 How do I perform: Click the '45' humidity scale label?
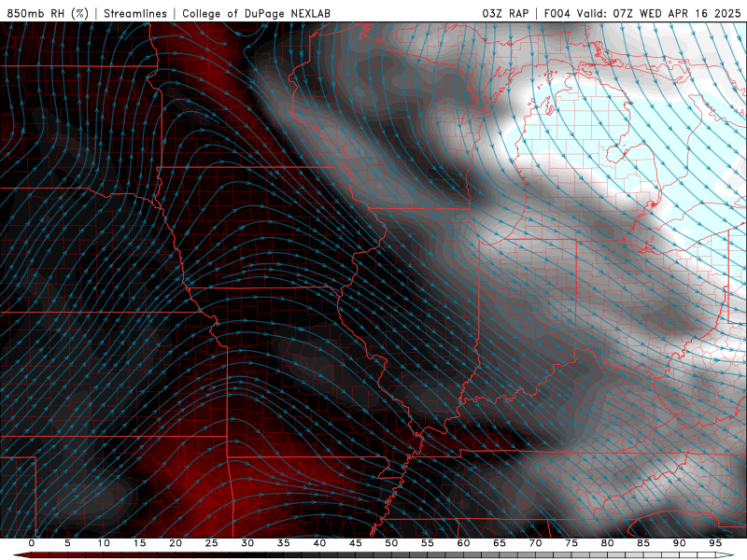coord(356,543)
